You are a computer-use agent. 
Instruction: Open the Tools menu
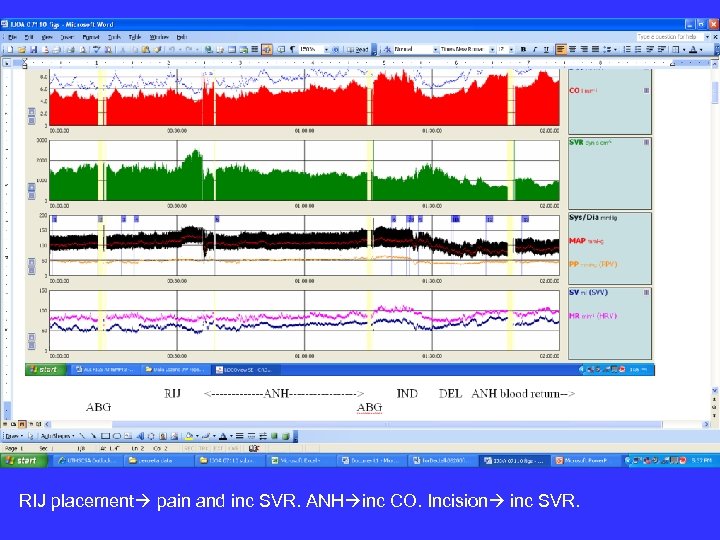coord(114,37)
